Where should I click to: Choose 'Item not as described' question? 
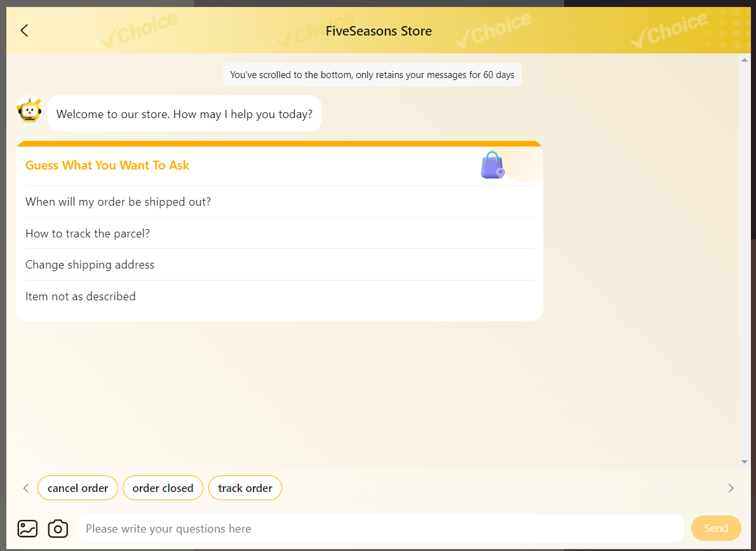[279, 296]
